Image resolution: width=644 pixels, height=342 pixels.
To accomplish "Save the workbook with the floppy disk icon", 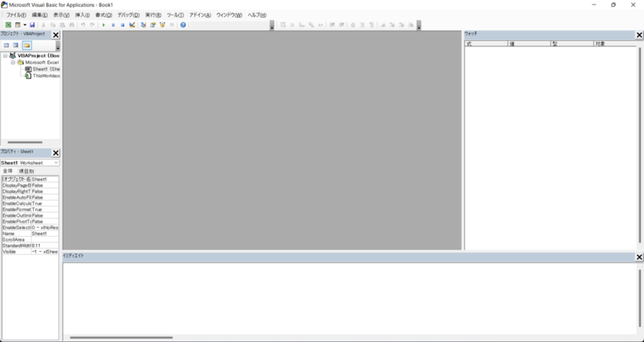I will coord(32,25).
